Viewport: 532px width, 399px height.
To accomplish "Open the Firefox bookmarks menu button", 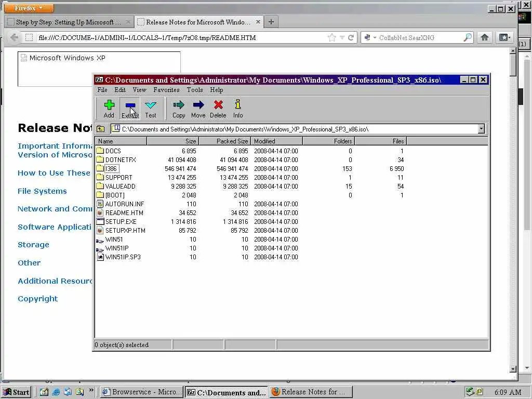I will (504, 37).
